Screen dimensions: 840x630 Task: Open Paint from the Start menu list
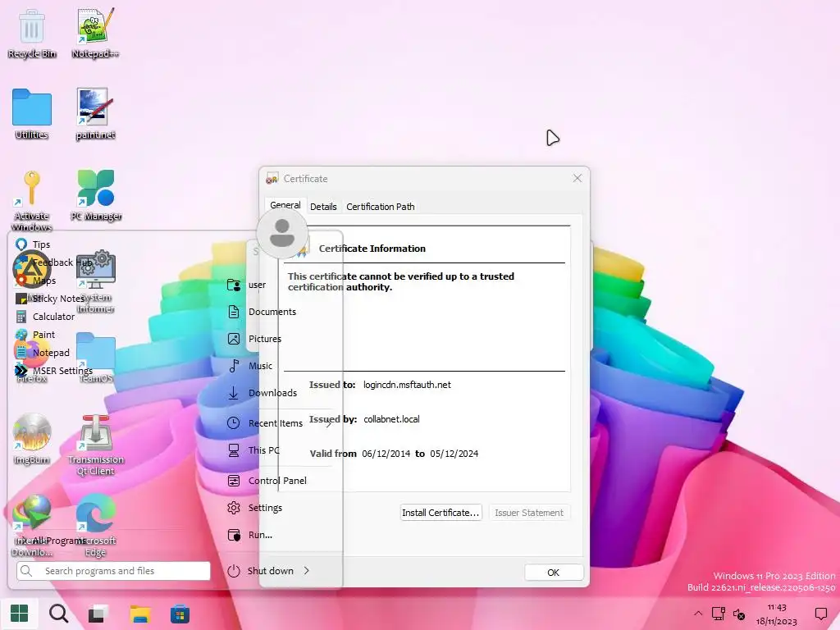tap(35, 335)
